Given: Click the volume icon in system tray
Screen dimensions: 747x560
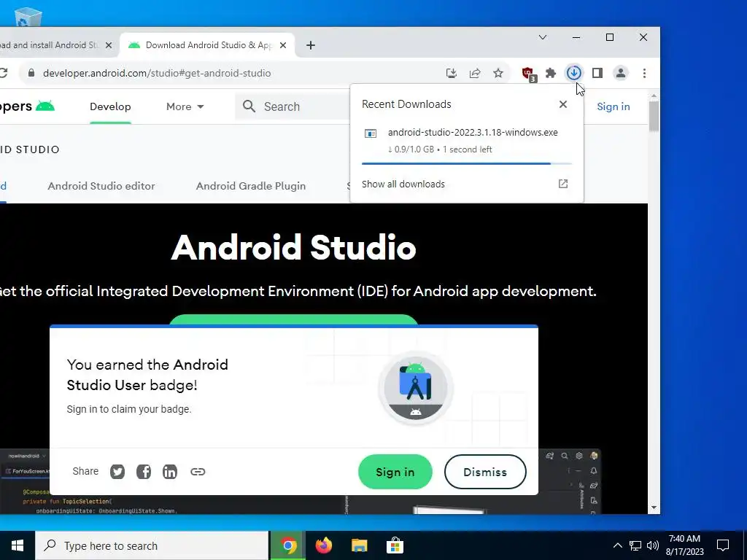Looking at the screenshot, I should (x=653, y=545).
